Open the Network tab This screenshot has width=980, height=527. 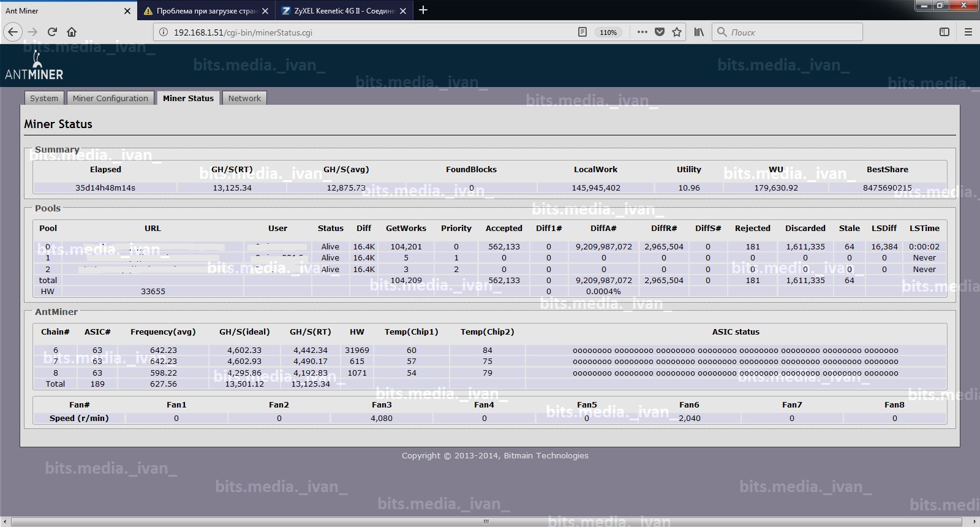pyautogui.click(x=244, y=98)
